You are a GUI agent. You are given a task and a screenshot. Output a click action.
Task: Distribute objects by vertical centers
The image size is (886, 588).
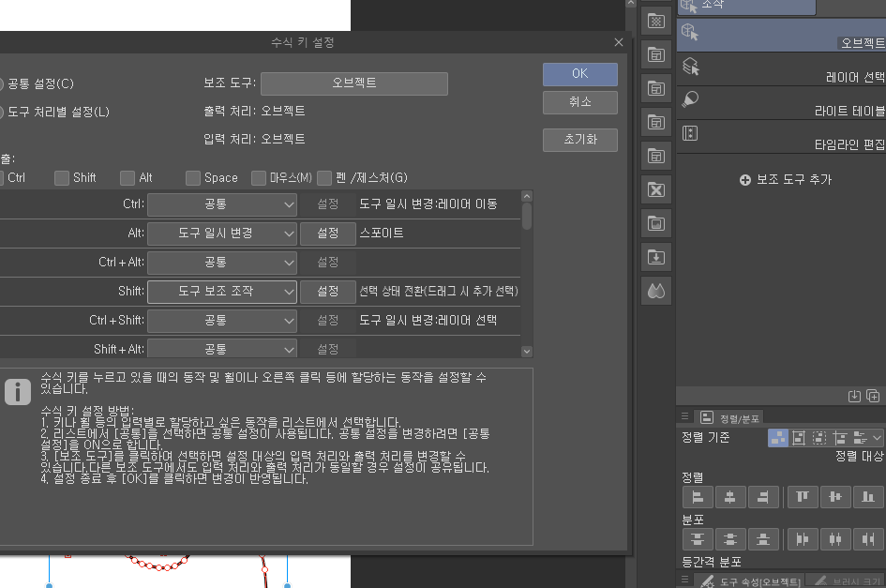(x=730, y=539)
